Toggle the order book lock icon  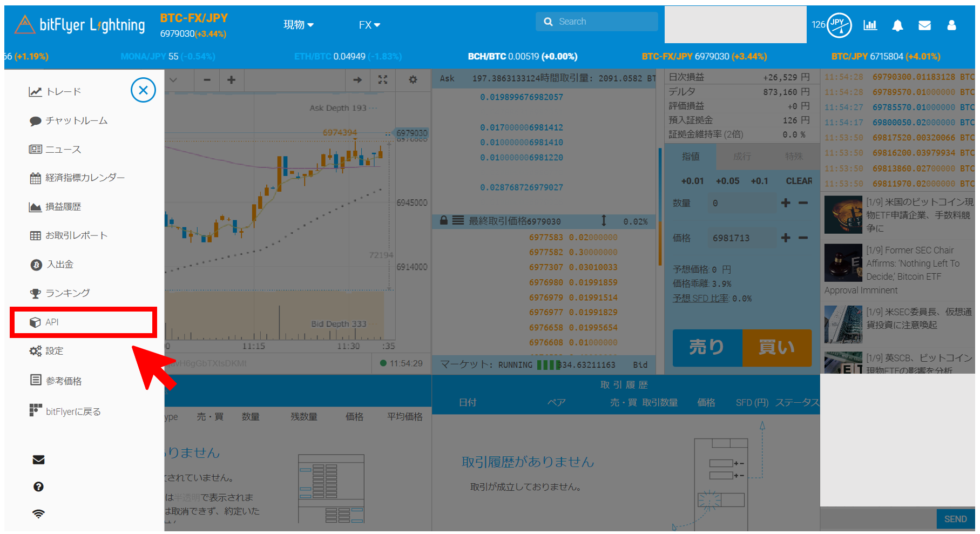pyautogui.click(x=443, y=220)
